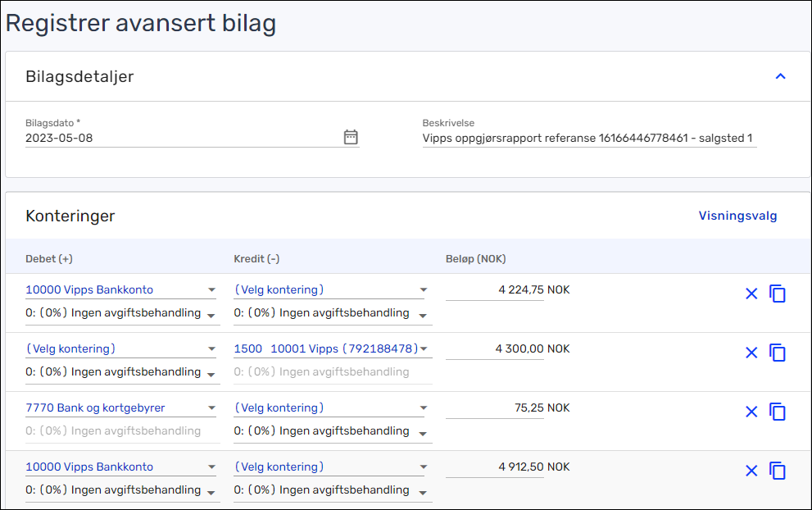Screen dimensions: 812x510
Task: Click the Registrer avansert bilag title
Action: (140, 23)
